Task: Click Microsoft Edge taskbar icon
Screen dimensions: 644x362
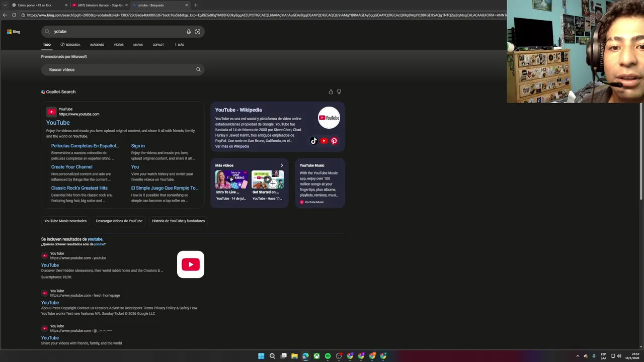Action: [x=306, y=356]
